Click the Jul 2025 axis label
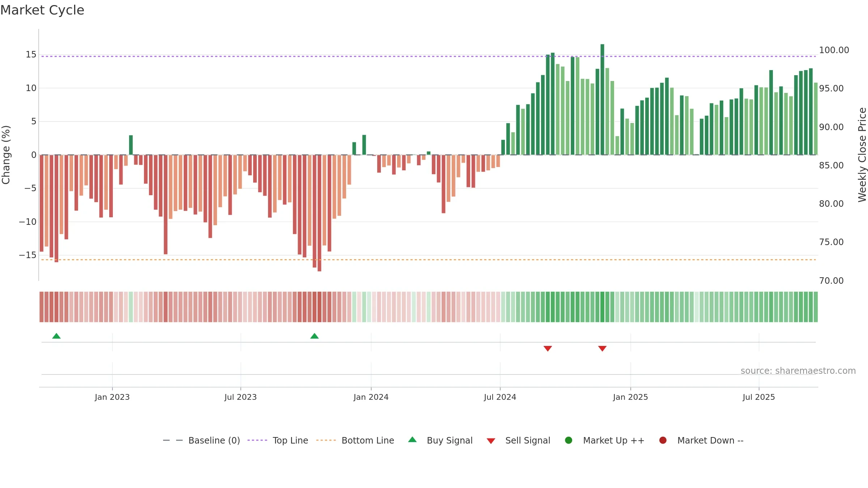This screenshot has height=488, width=868. click(759, 397)
